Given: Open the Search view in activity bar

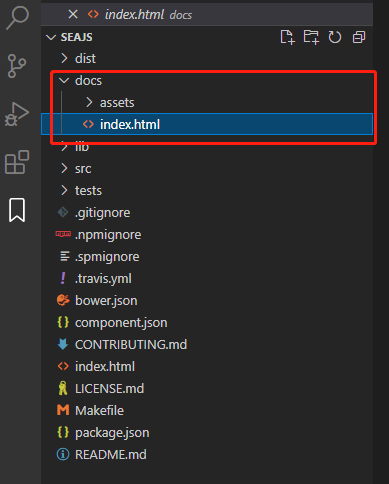Looking at the screenshot, I should (x=17, y=18).
